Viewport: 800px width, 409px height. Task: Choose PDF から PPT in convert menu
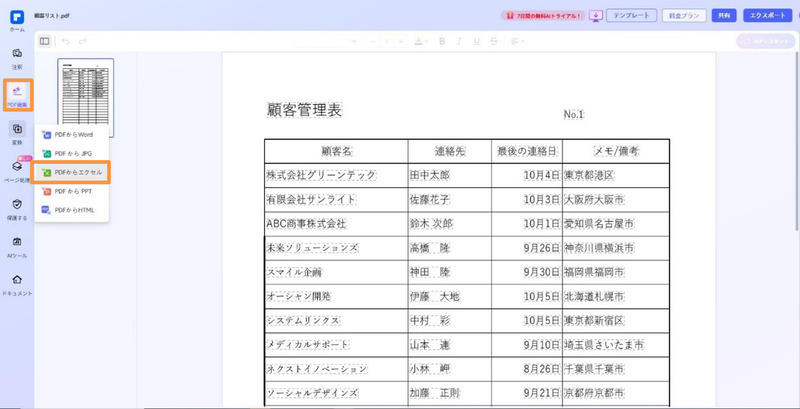click(x=71, y=191)
